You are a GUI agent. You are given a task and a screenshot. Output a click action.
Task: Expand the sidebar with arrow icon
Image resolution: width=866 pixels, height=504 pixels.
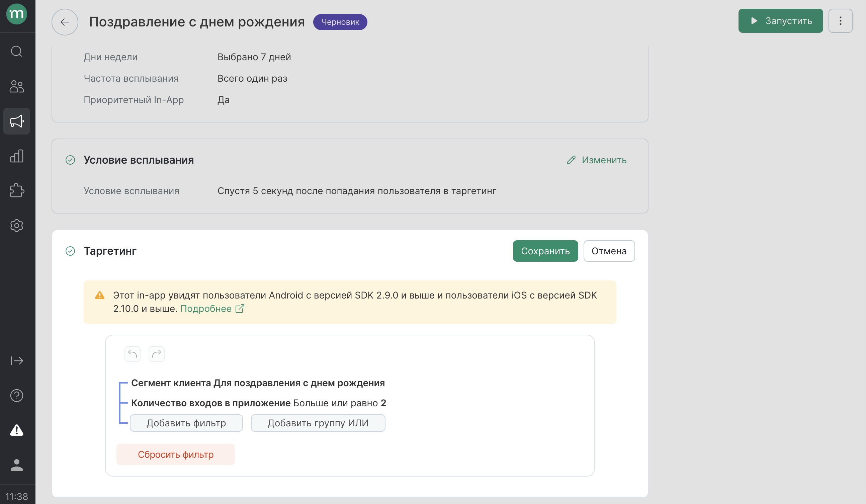click(x=16, y=361)
